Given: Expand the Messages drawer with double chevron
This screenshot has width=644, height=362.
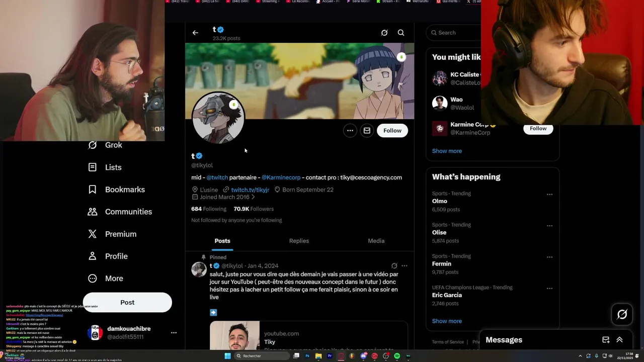Looking at the screenshot, I should 619,340.
